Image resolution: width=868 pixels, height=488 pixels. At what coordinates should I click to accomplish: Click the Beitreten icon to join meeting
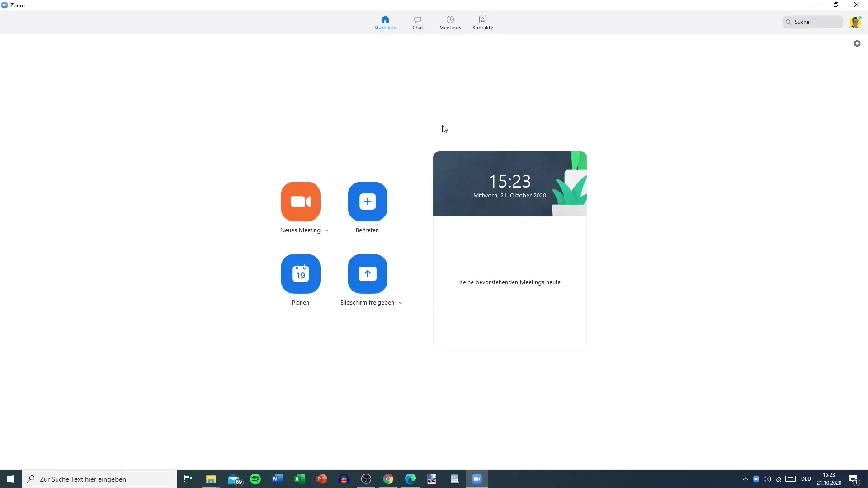pos(368,202)
